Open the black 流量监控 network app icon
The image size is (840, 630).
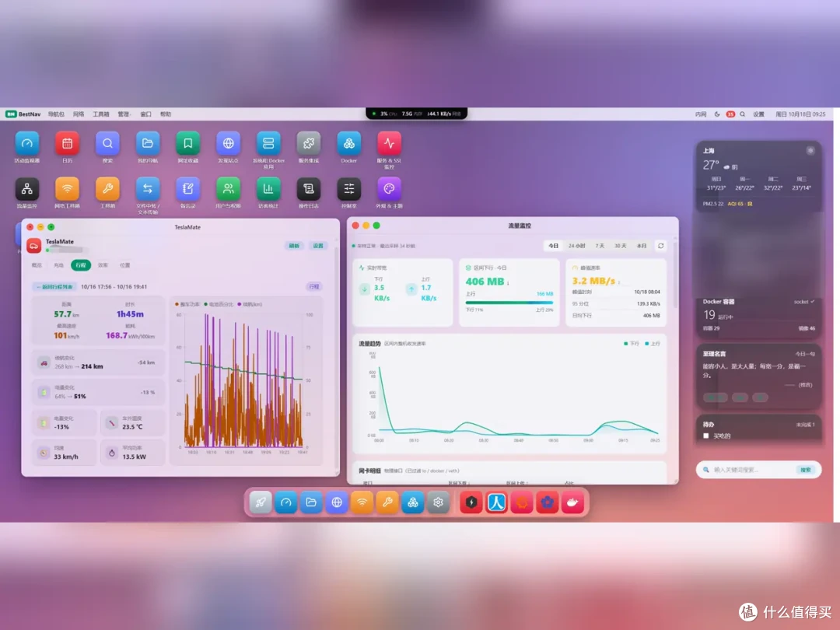(26, 189)
